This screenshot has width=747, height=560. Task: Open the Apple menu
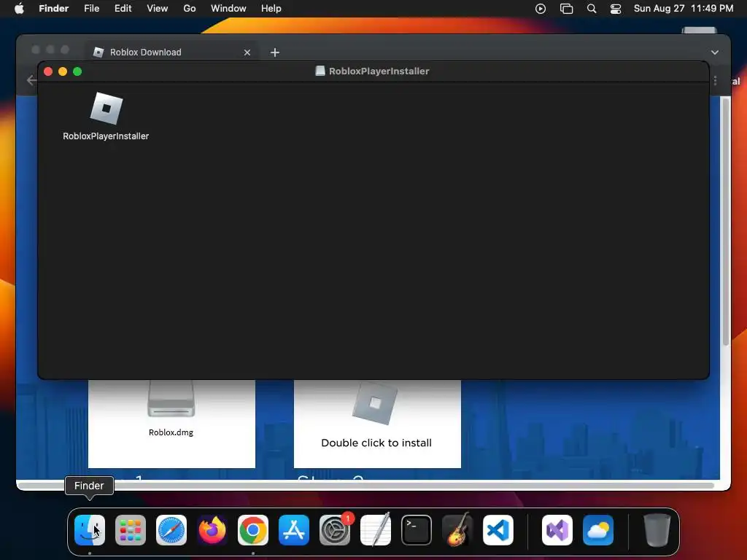tap(19, 9)
